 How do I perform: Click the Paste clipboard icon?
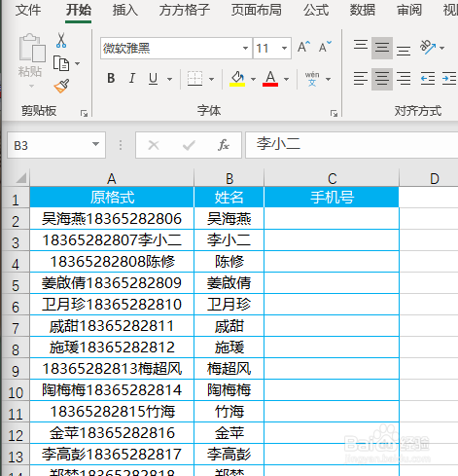[x=32, y=48]
